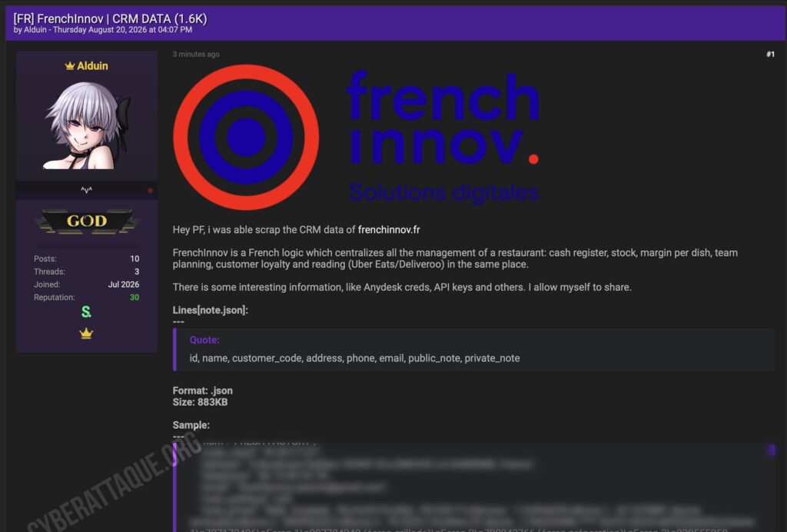Screen dimensions: 787x532
Task: Open Alduin's profile via the username
Action: pyautogui.click(x=92, y=66)
